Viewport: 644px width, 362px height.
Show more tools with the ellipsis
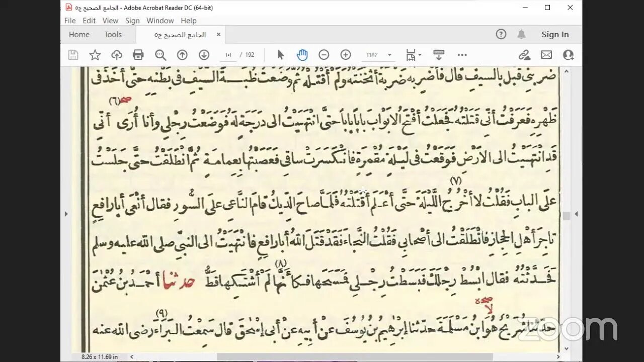(462, 55)
